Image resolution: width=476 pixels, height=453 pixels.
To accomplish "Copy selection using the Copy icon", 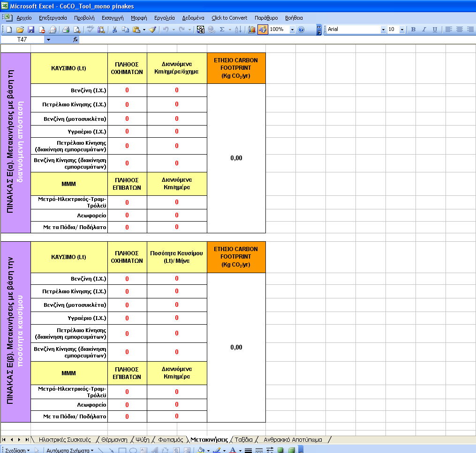I will pyautogui.click(x=125, y=30).
